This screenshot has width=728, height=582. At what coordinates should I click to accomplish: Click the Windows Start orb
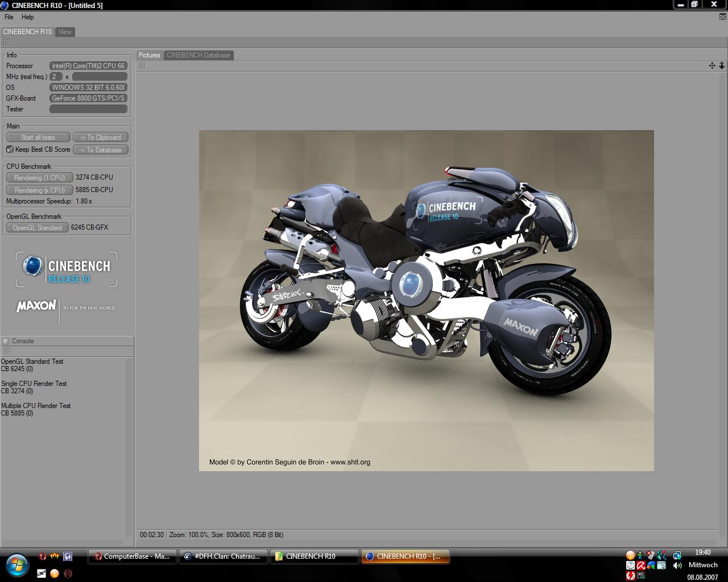tap(17, 564)
